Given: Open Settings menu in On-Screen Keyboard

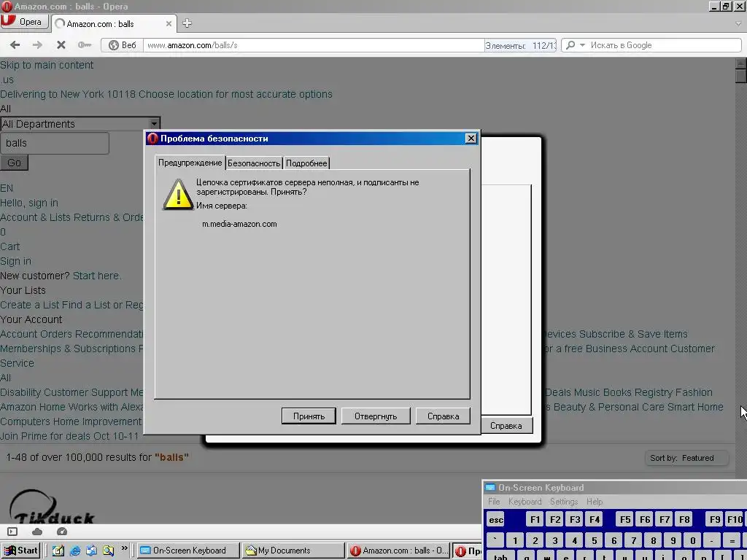Looking at the screenshot, I should (564, 502).
